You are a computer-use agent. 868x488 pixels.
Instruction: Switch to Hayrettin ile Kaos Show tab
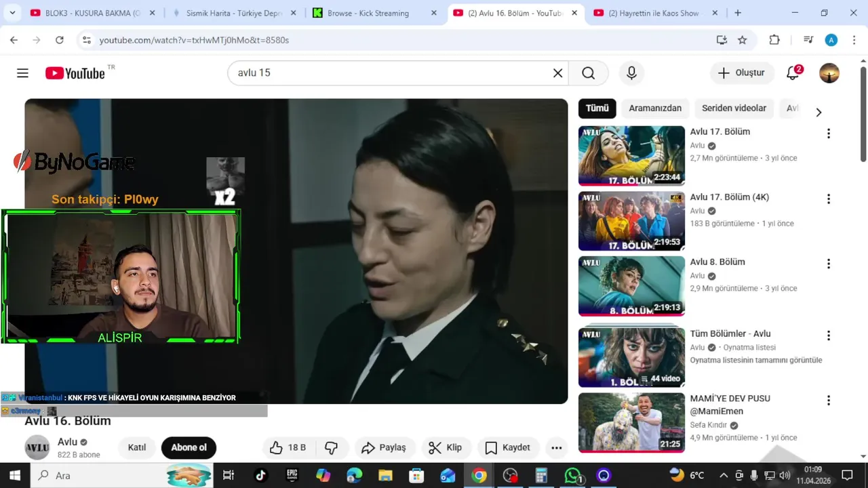(656, 13)
